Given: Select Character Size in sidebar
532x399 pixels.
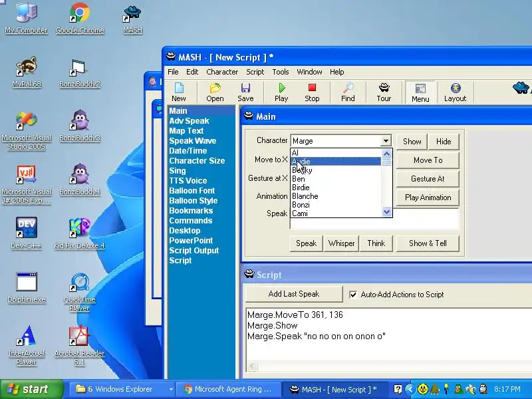Looking at the screenshot, I should (197, 161).
